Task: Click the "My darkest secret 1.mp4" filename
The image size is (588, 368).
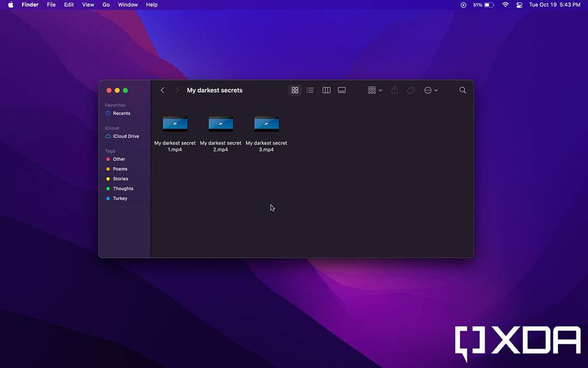Action: [175, 146]
